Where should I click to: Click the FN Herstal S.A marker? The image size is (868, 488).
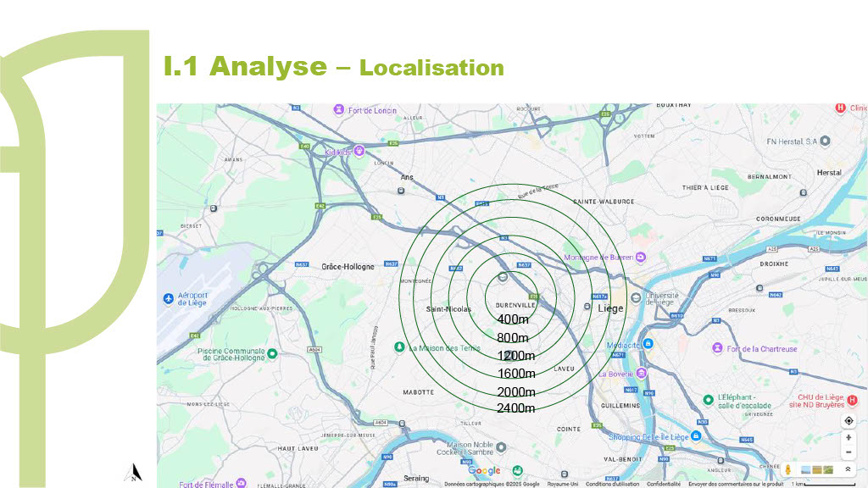tap(826, 141)
